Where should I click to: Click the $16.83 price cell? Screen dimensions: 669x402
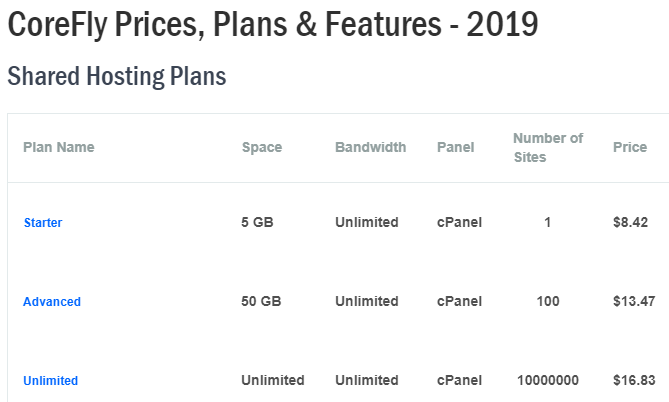pos(633,380)
